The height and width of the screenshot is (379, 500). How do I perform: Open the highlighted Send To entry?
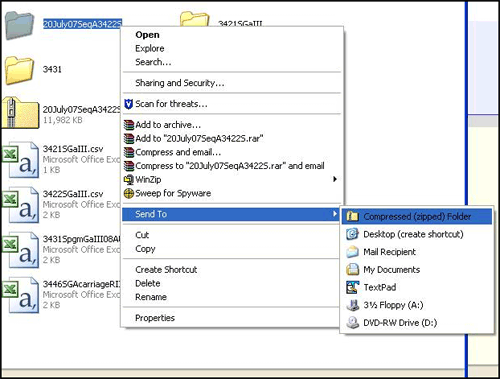[232, 214]
